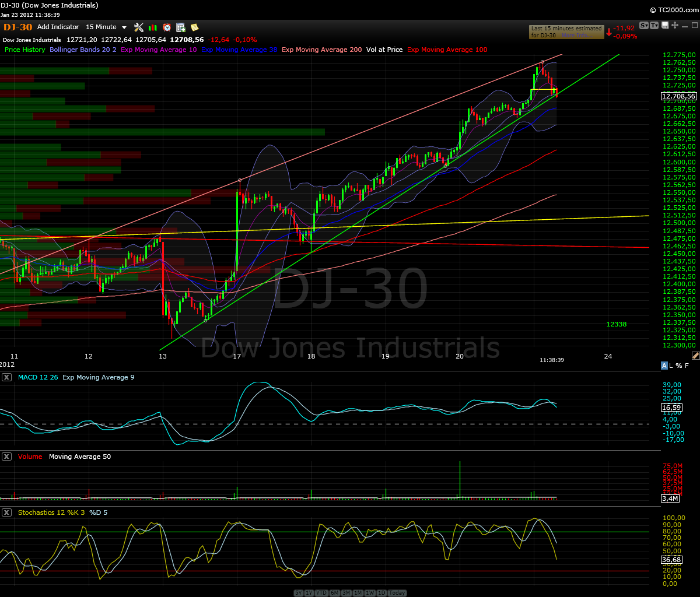The height and width of the screenshot is (597, 700).
Task: Open the Add Indicator menu
Action: tap(58, 27)
